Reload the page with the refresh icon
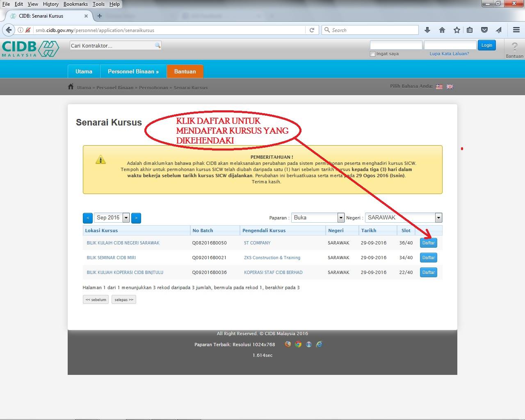 point(312,30)
